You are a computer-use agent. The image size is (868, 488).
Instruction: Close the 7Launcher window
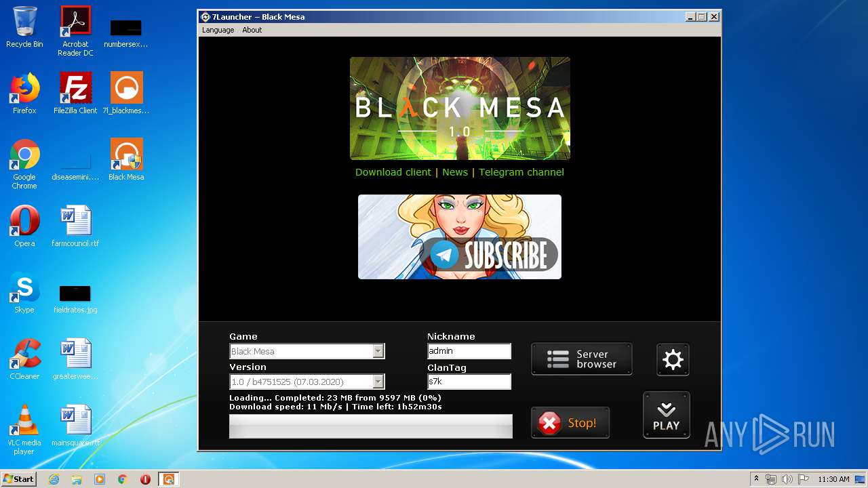pyautogui.click(x=714, y=17)
